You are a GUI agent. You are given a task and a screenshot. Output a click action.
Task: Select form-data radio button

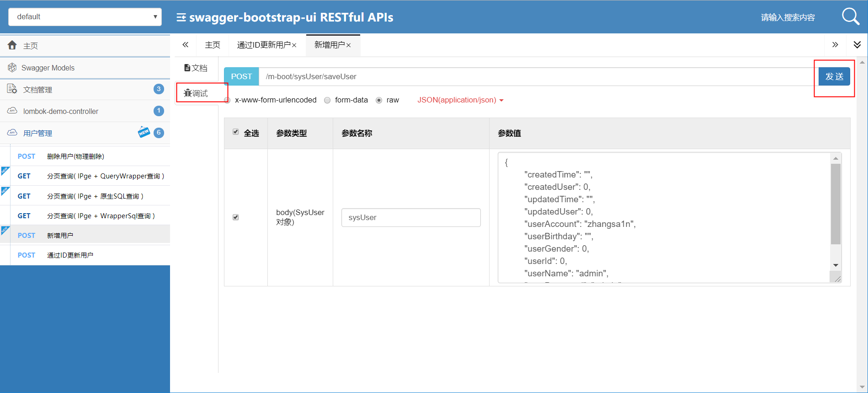tap(327, 100)
